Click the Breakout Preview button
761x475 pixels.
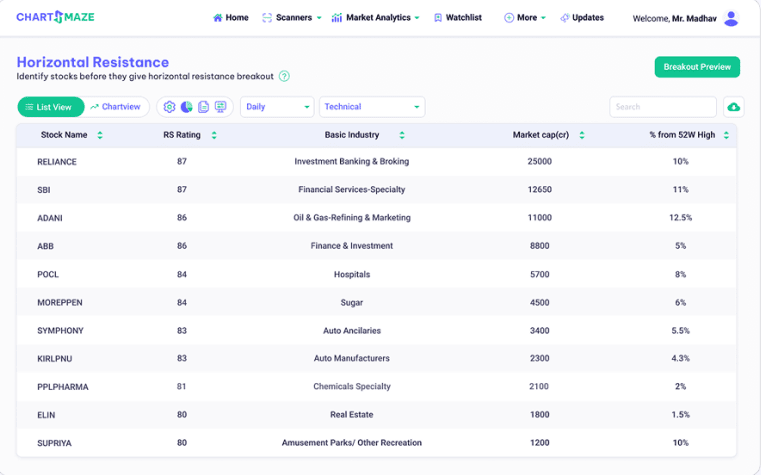[697, 67]
